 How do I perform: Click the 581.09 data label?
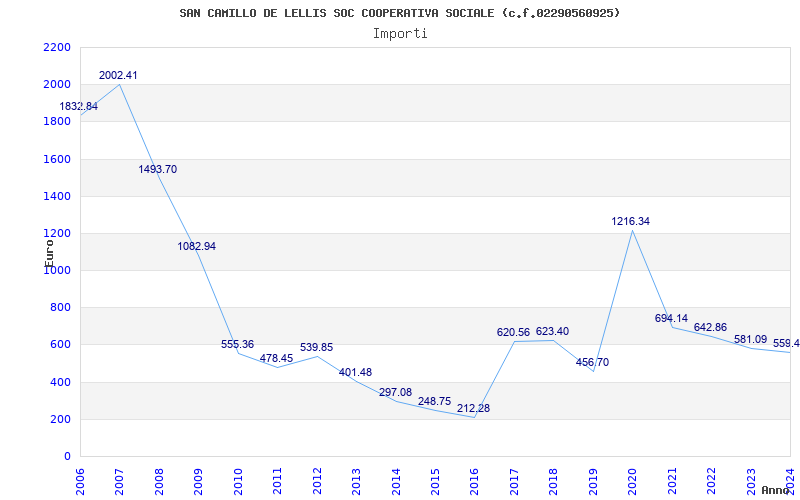[751, 339]
